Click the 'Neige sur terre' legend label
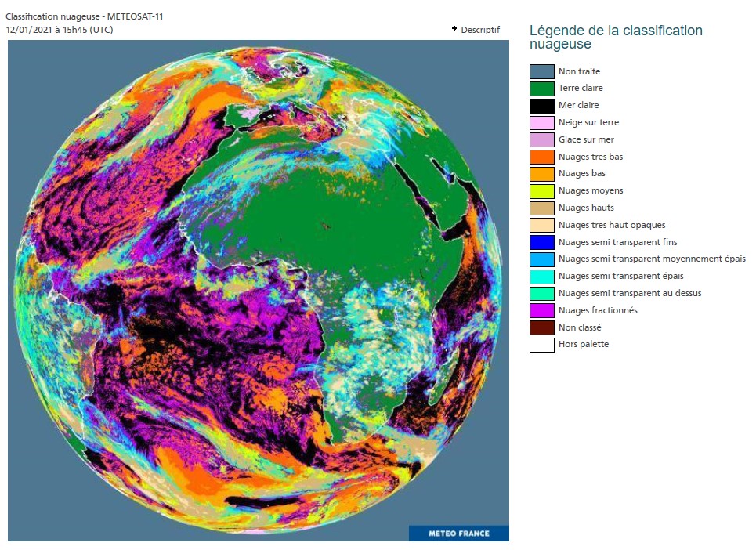This screenshot has width=756, height=550. 588,122
